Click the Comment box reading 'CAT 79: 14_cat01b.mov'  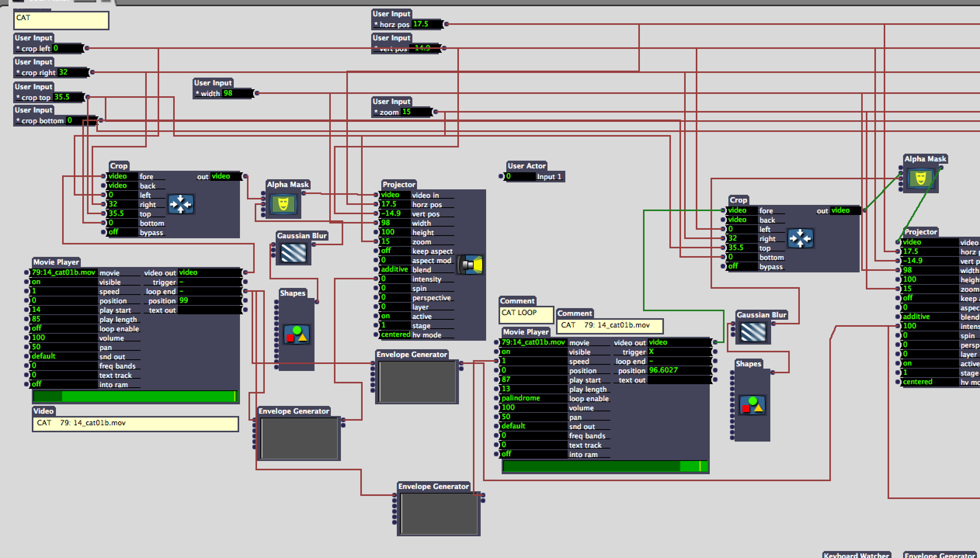pos(610,326)
